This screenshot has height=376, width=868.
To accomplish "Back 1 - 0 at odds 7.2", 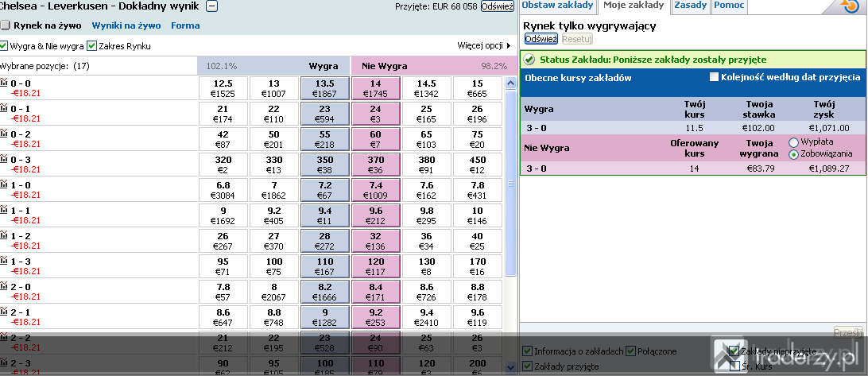I will click(325, 191).
